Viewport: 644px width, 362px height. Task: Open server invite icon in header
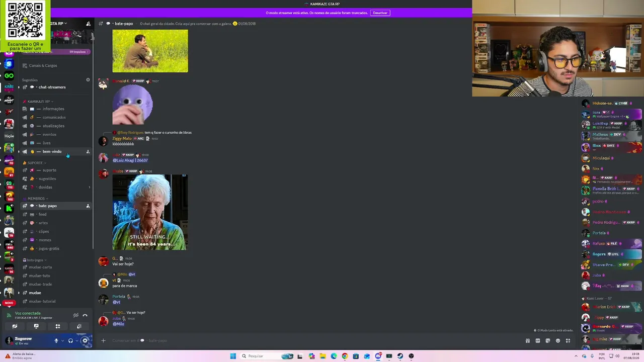pyautogui.click(x=89, y=24)
